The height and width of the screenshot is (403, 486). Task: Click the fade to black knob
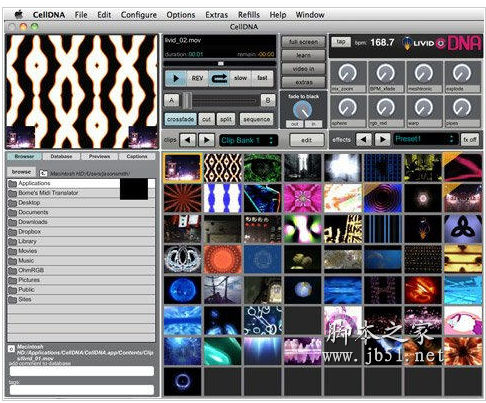click(x=303, y=110)
